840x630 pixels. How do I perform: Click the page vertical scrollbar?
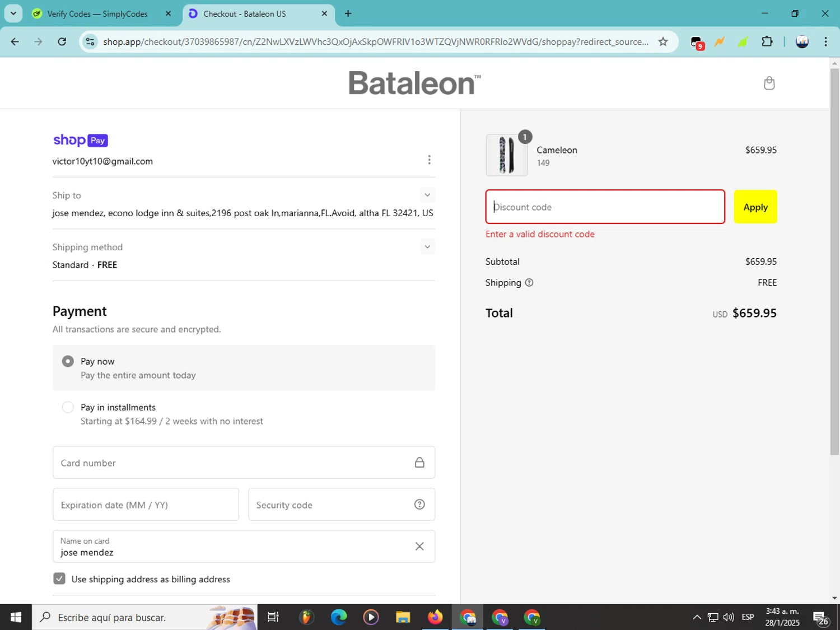point(834,262)
